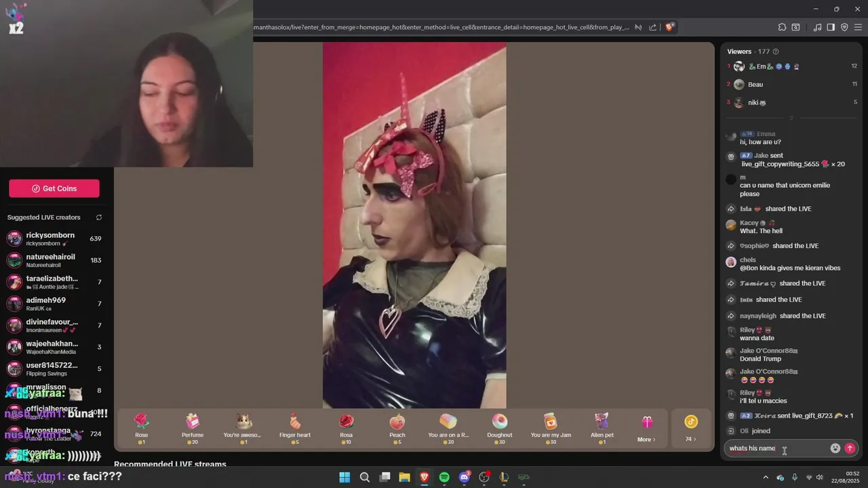Open File Explorer from the taskbar

tap(404, 477)
